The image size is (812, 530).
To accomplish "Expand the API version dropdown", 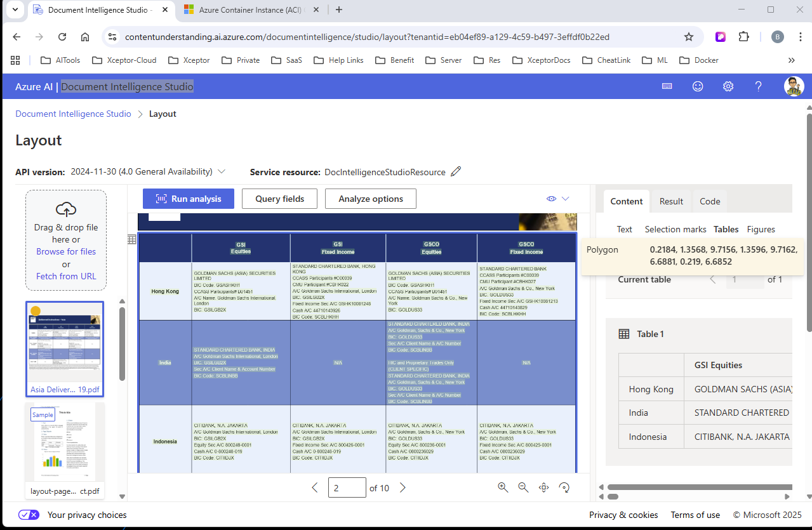I will (222, 171).
